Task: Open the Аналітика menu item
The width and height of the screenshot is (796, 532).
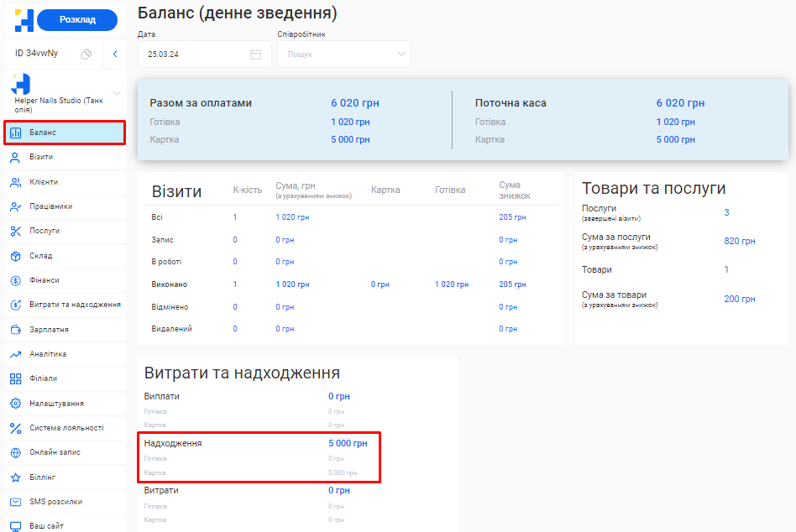Action: (48, 354)
